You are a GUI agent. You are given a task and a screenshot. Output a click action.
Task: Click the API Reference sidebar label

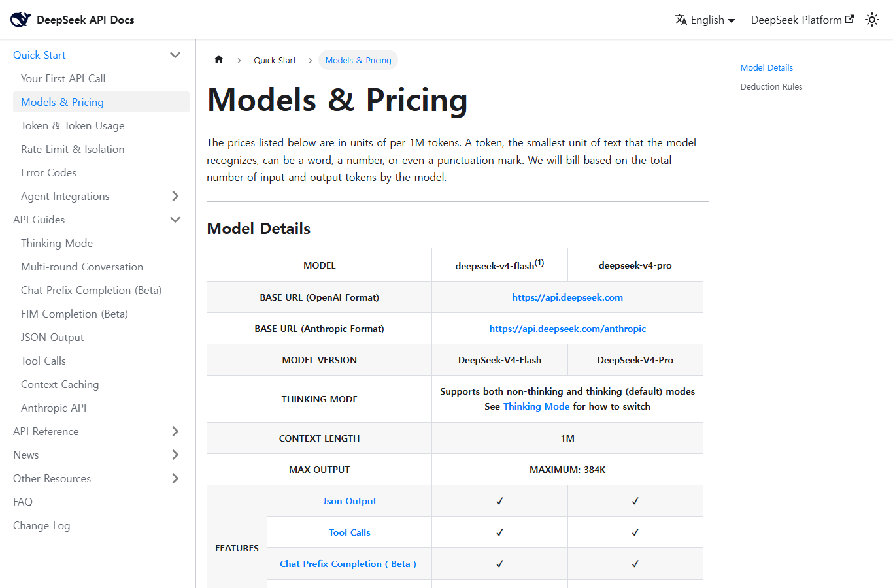click(46, 431)
